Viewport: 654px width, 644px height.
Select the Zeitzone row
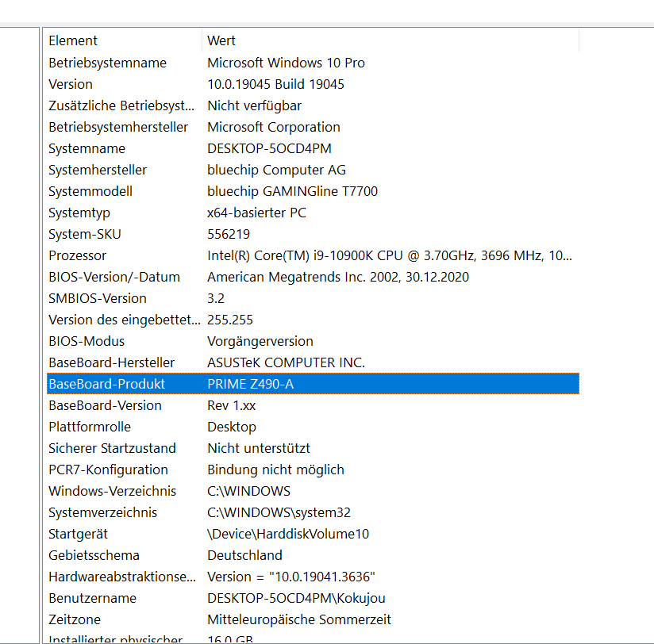[x=313, y=620]
